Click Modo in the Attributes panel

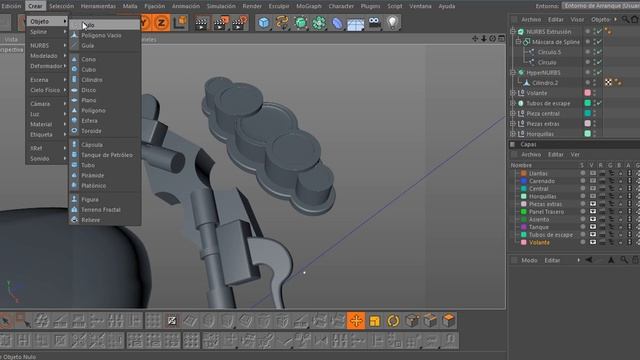tap(529, 260)
